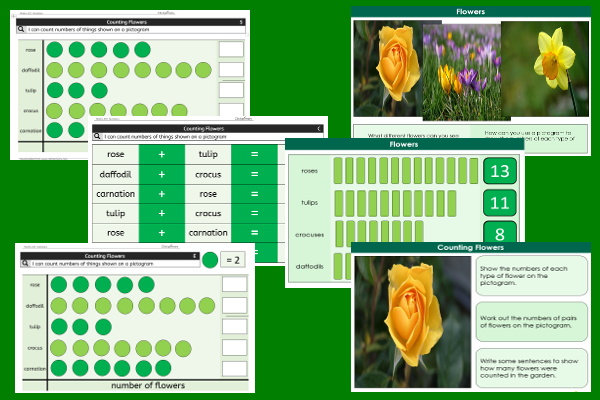Click 'daffodil' row label on the = 2 key worksheet
Viewport: 600px width, 400px height.
(x=34, y=305)
